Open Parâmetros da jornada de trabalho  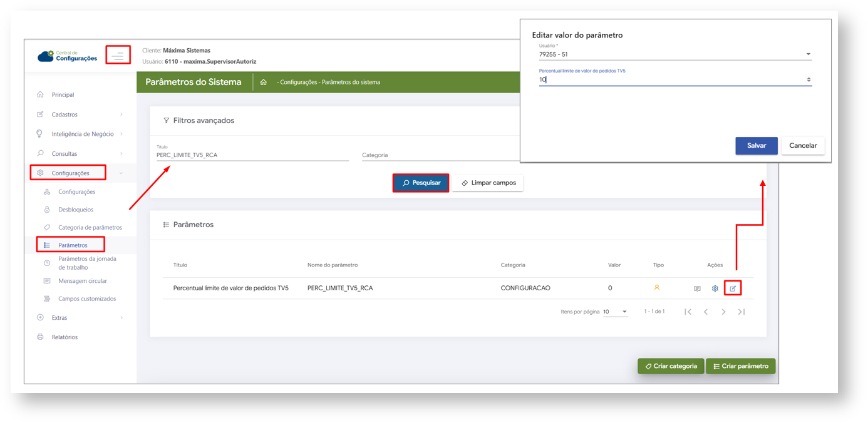coord(87,263)
